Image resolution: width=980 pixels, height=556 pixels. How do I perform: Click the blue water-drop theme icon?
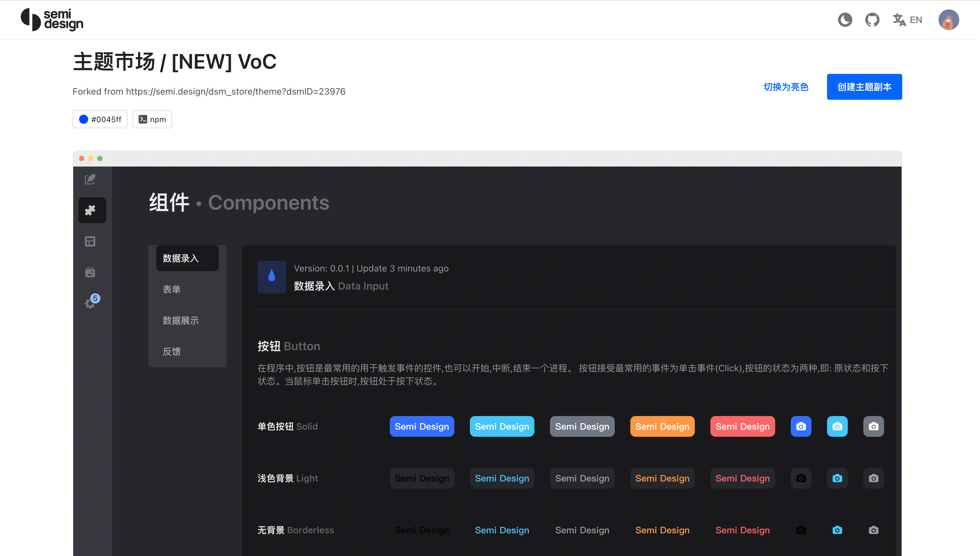pyautogui.click(x=272, y=277)
